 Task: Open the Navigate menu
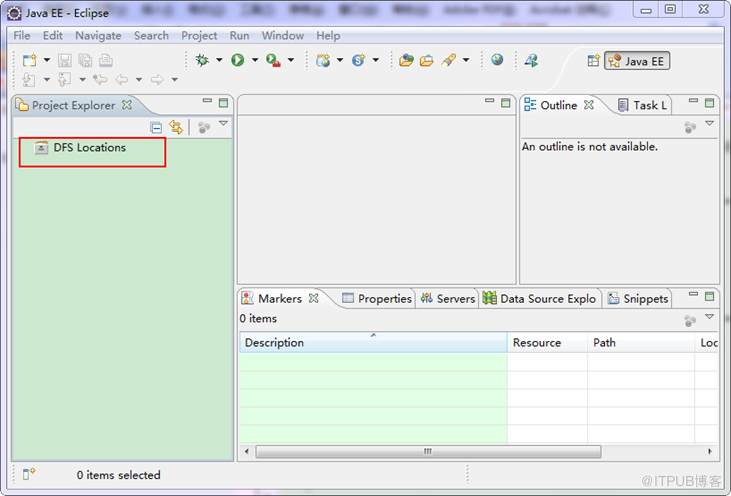pos(98,35)
